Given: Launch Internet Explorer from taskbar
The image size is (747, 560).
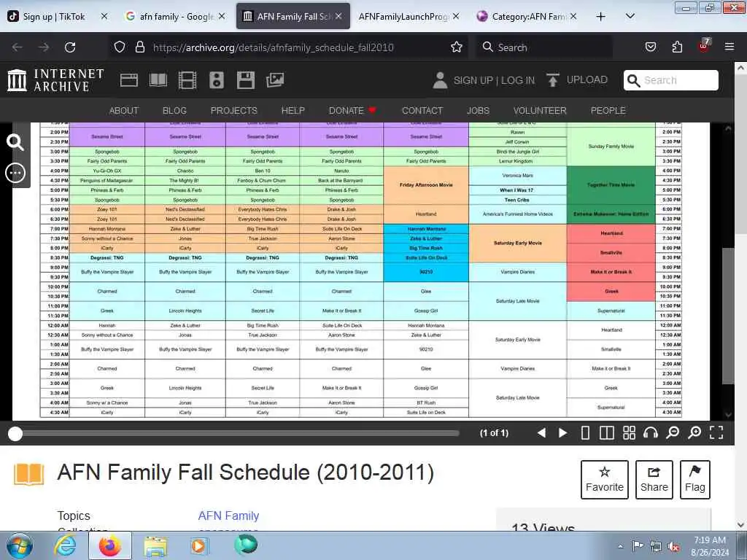Looking at the screenshot, I should 65,546.
